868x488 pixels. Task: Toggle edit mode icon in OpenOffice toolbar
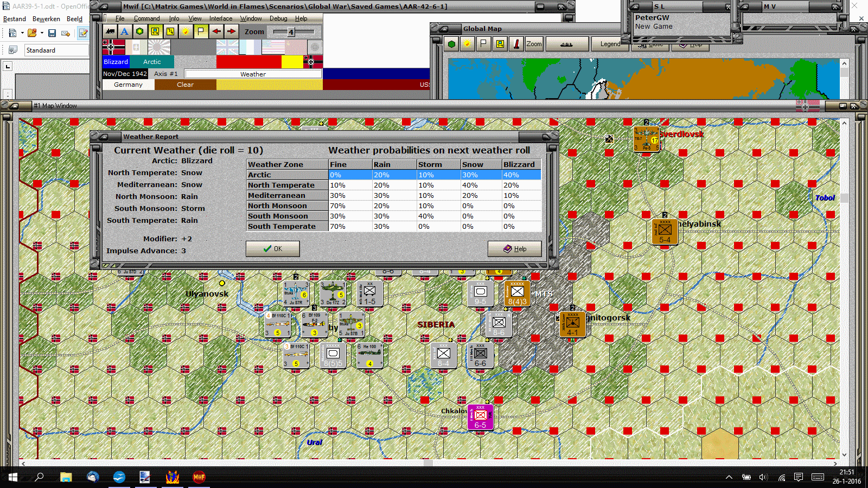pyautogui.click(x=83, y=33)
